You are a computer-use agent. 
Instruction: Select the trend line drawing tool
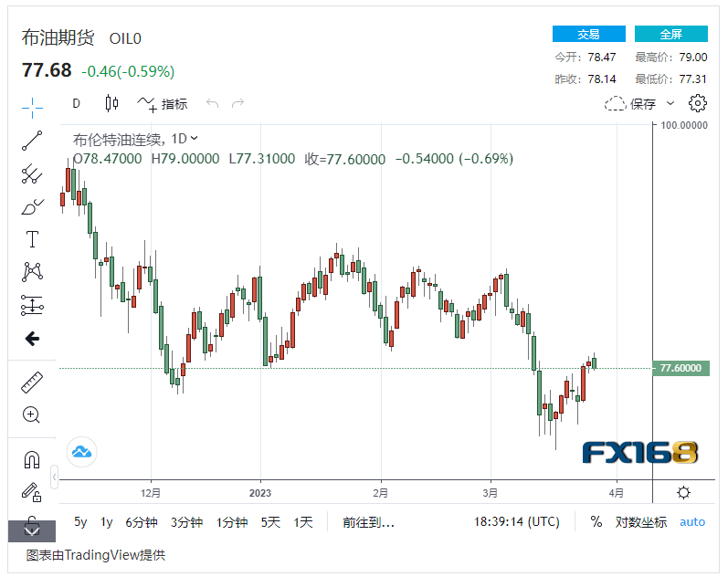32,141
